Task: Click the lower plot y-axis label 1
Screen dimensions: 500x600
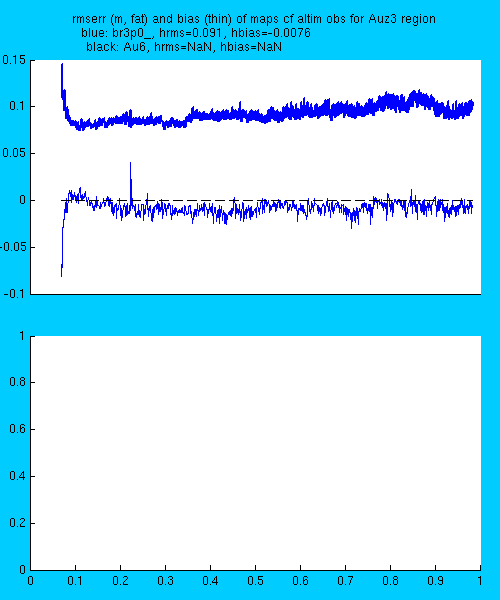Action: [23, 336]
